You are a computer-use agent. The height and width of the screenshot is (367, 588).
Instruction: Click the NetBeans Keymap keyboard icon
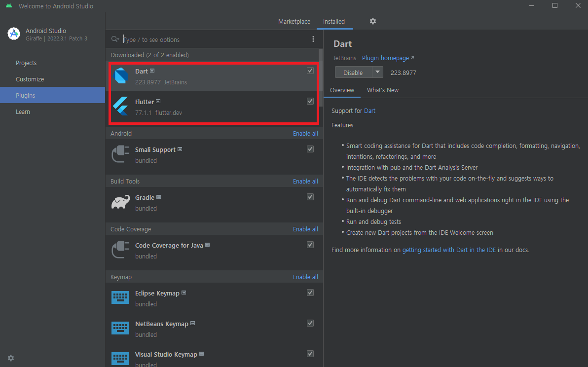(x=120, y=329)
